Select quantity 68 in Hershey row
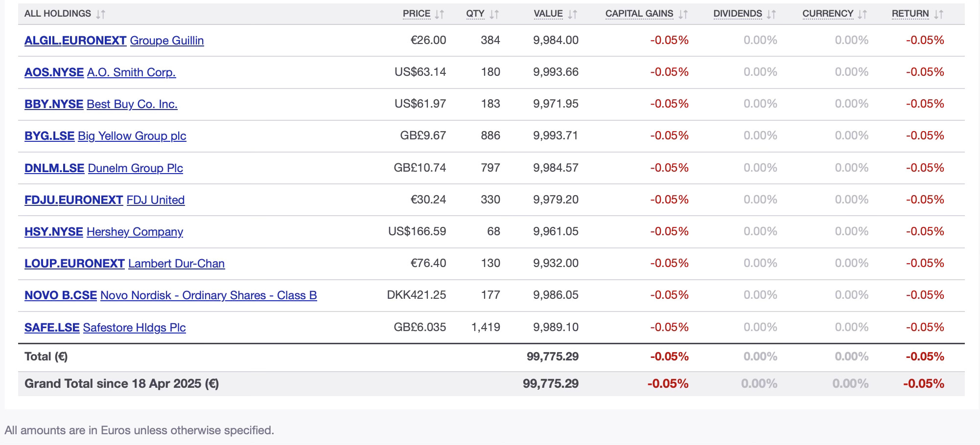Viewport: 980px width, 445px height. point(493,231)
